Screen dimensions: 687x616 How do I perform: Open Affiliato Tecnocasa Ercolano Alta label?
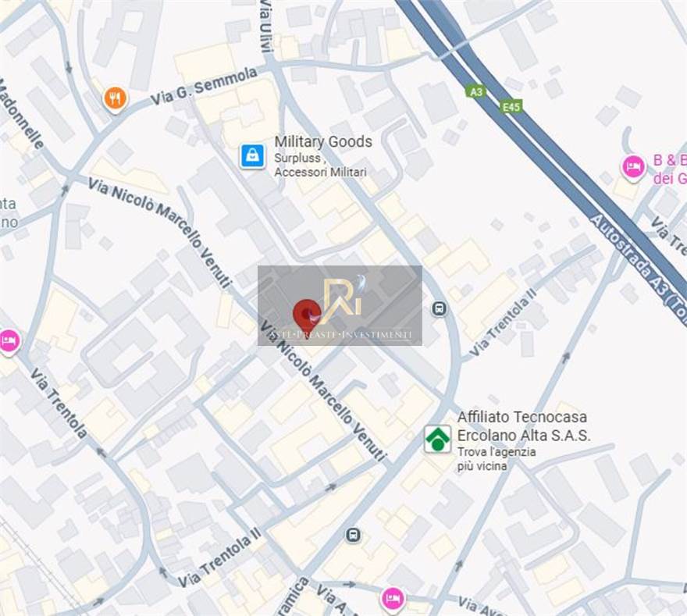click(x=524, y=426)
